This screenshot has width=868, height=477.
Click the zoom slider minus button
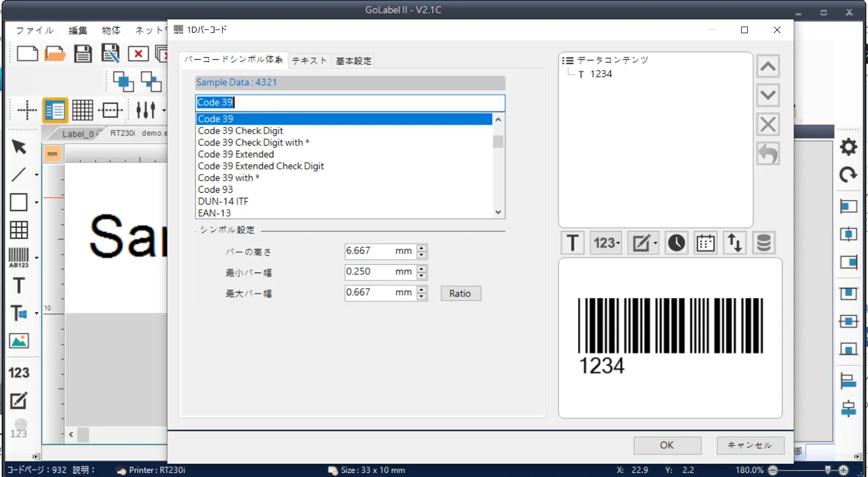coord(773,470)
